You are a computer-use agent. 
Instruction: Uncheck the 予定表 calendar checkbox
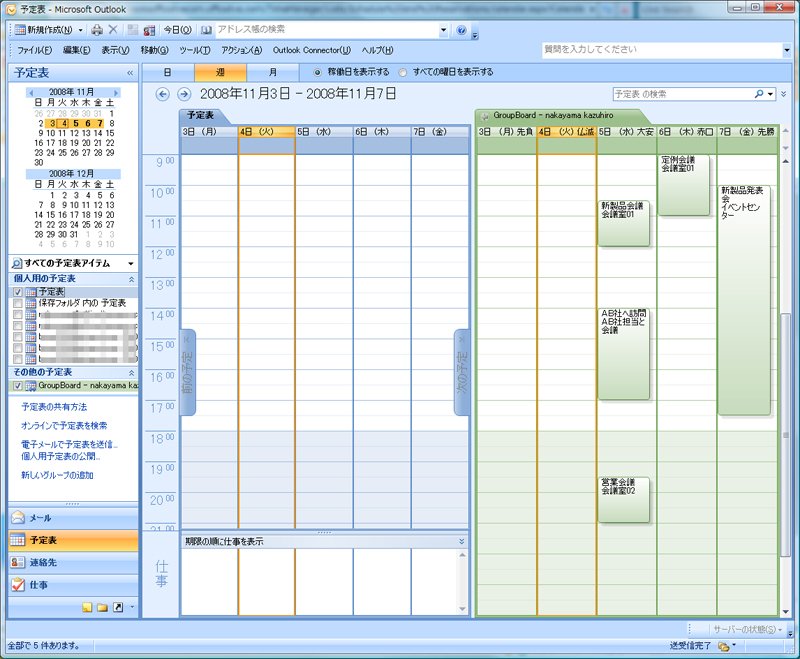(x=18, y=292)
